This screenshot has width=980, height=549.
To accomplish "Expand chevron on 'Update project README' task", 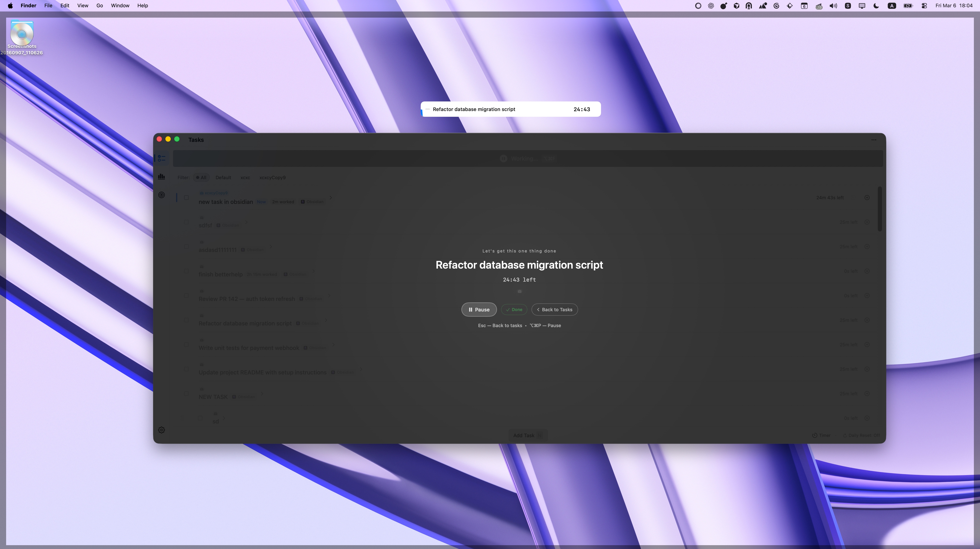I will (361, 369).
